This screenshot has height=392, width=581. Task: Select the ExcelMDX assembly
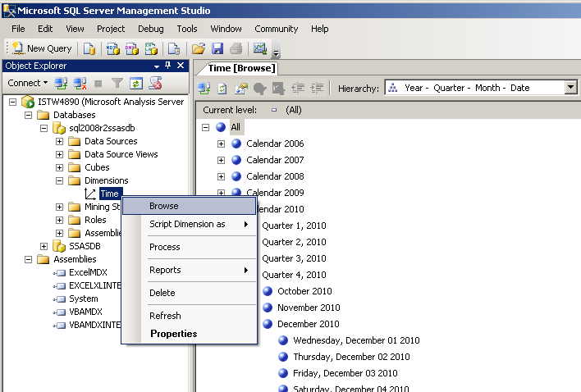[88, 272]
